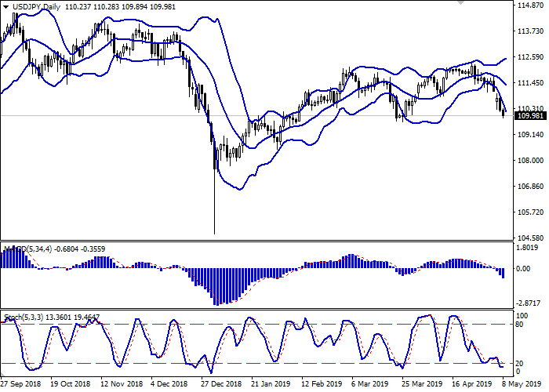The width and height of the screenshot is (549, 392).
Task: Select the USDJPY,Daily chart title
Action: pyautogui.click(x=36, y=7)
